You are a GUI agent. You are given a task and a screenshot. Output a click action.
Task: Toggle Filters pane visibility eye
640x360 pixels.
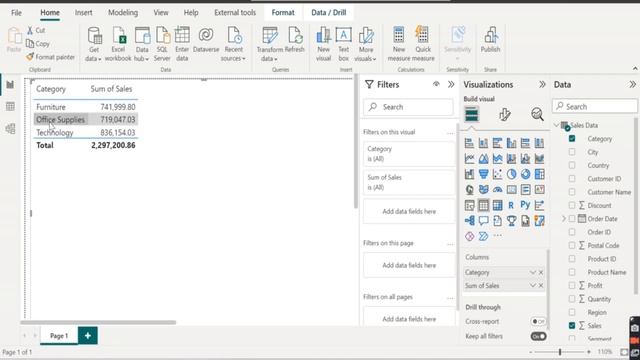(436, 84)
